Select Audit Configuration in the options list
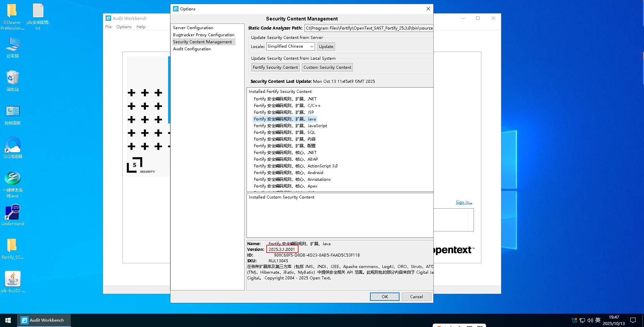The height and width of the screenshot is (327, 644). click(192, 49)
